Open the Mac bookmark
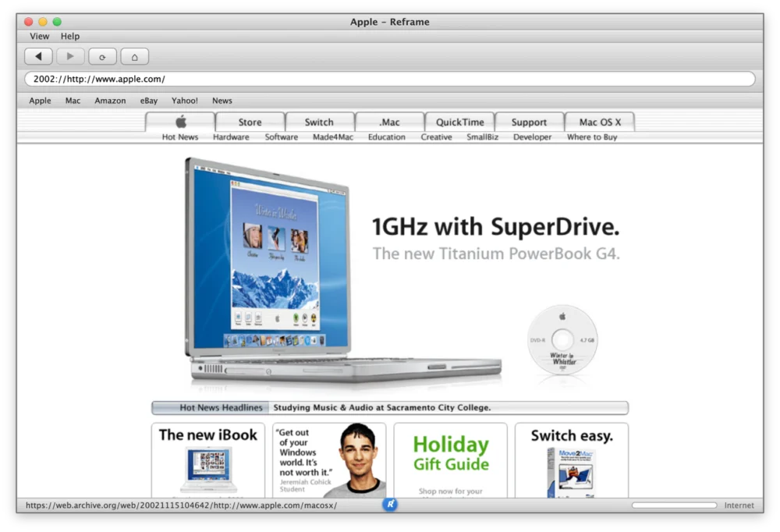The height and width of the screenshot is (532, 780). [73, 101]
